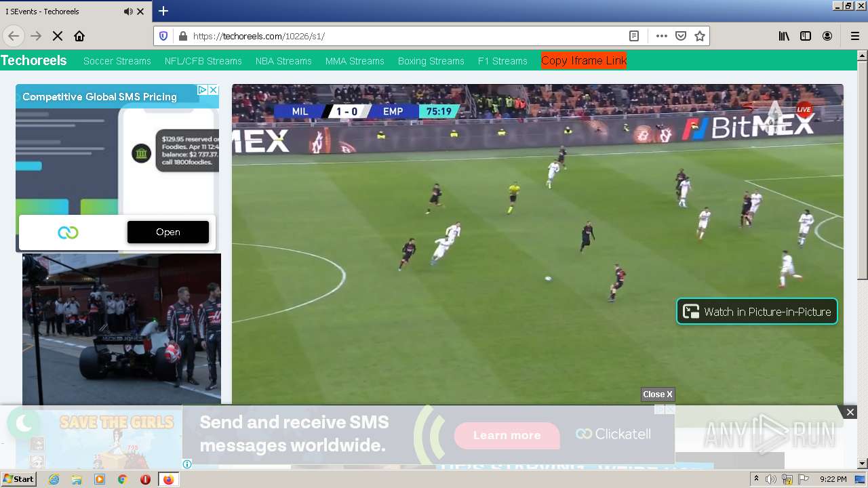View site security padlock details
This screenshot has height=488, width=868.
click(x=182, y=36)
